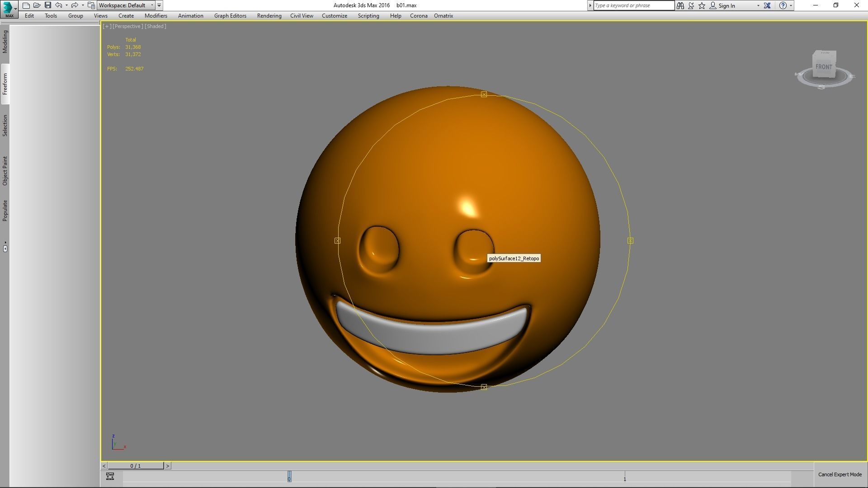
Task: Open the viewport [+] general menu
Action: pyautogui.click(x=107, y=26)
